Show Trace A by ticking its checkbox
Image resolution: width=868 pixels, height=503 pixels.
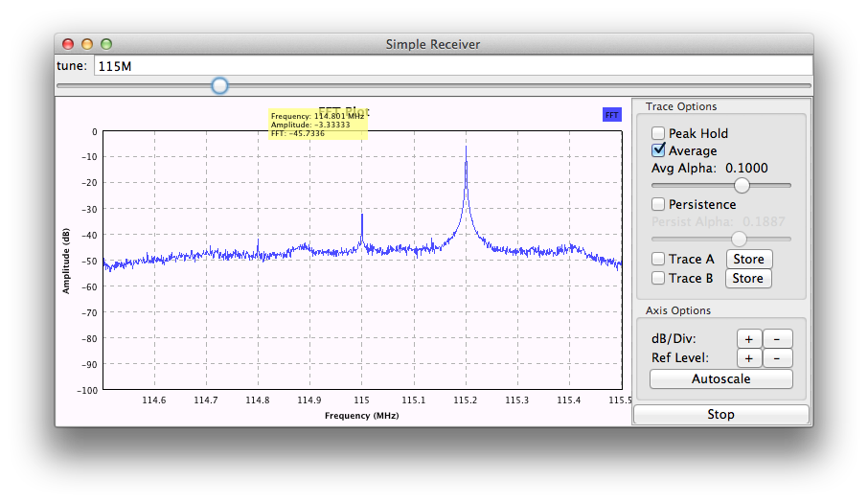tap(658, 259)
